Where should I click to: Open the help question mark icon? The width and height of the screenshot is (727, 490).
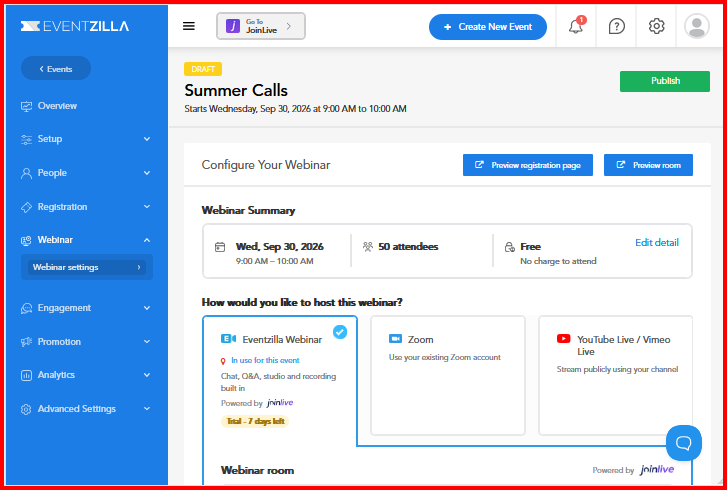coord(616,26)
